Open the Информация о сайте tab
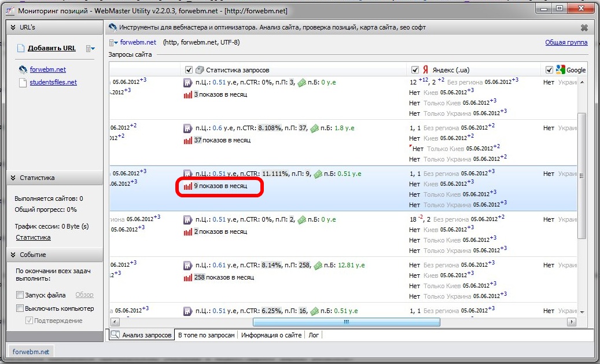 pyautogui.click(x=271, y=335)
